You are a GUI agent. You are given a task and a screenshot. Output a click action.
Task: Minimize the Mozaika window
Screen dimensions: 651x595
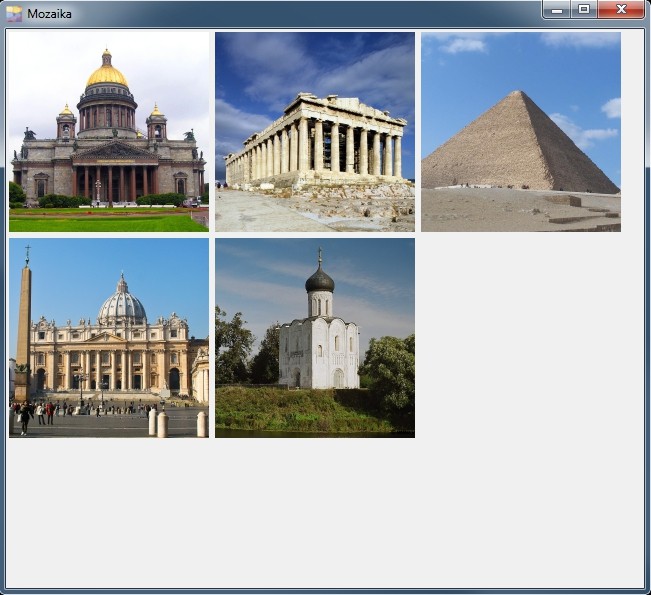pos(557,10)
